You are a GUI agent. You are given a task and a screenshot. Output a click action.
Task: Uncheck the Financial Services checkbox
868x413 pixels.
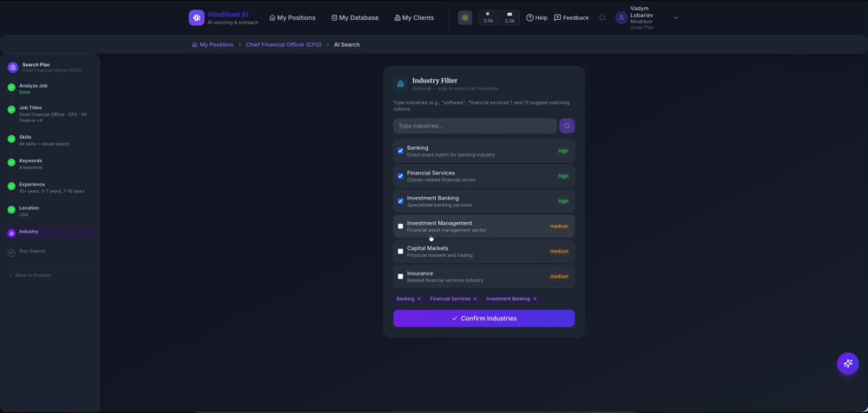tap(400, 176)
